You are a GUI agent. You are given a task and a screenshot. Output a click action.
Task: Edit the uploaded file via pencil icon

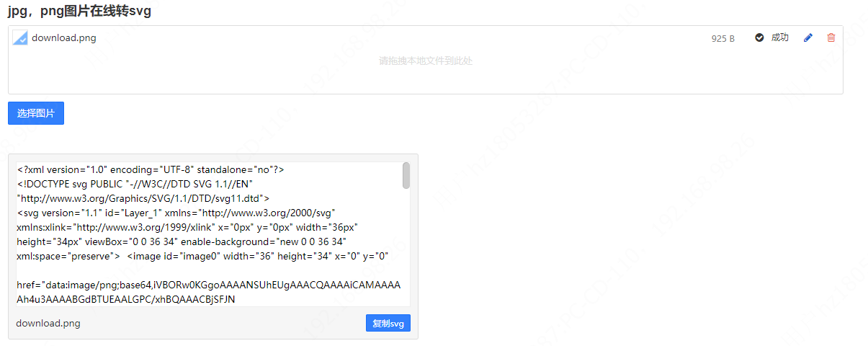(x=807, y=38)
